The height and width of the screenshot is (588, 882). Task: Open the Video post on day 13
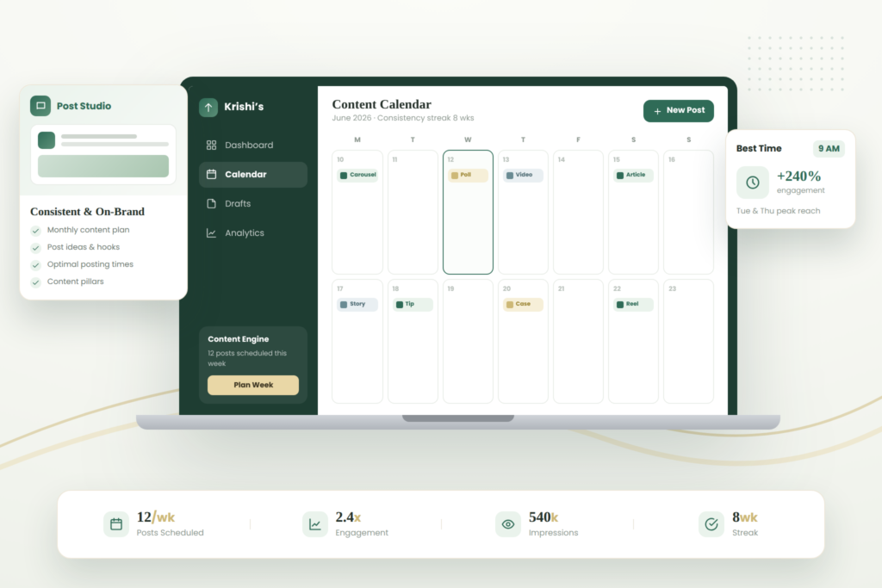point(523,175)
